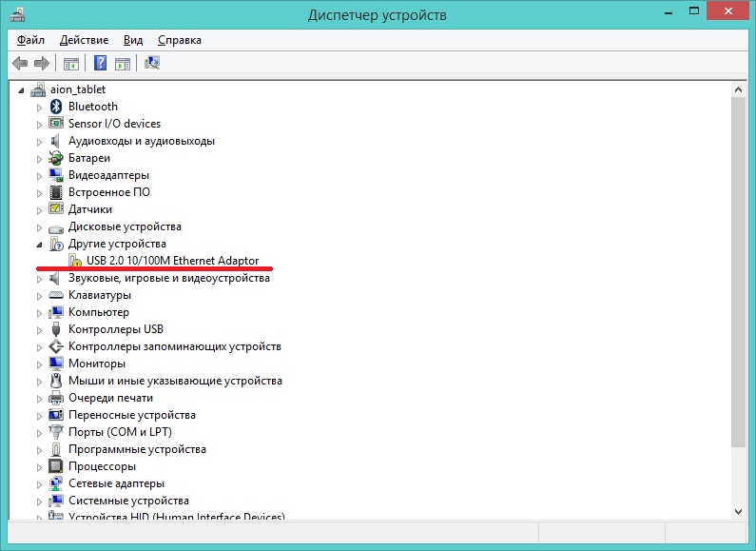Select the Клавиатуры label
The height and width of the screenshot is (551, 756).
pyautogui.click(x=99, y=295)
